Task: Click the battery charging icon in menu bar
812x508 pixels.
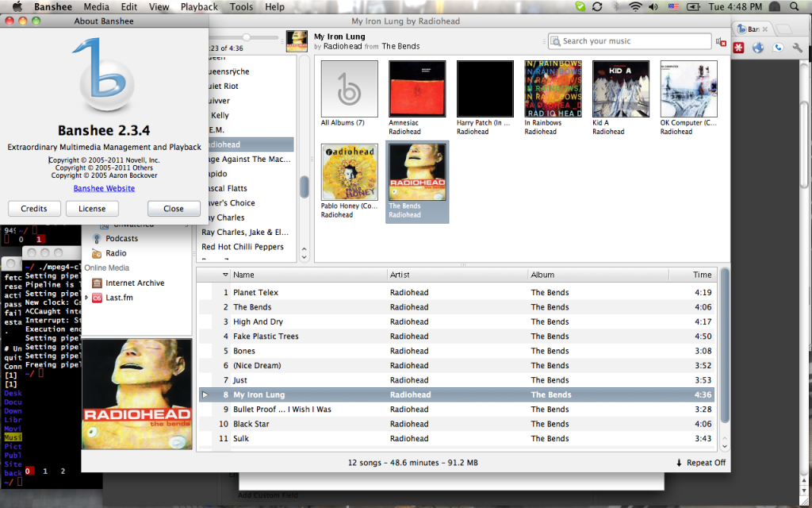Action: coord(693,6)
